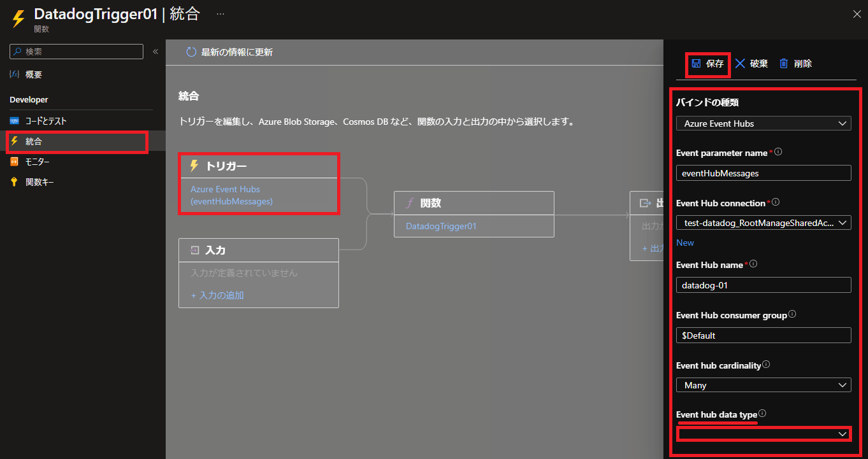Screen dimensions: 868x459
Task: Open the binding type Azure Event Hubs dropdown
Action: point(763,124)
